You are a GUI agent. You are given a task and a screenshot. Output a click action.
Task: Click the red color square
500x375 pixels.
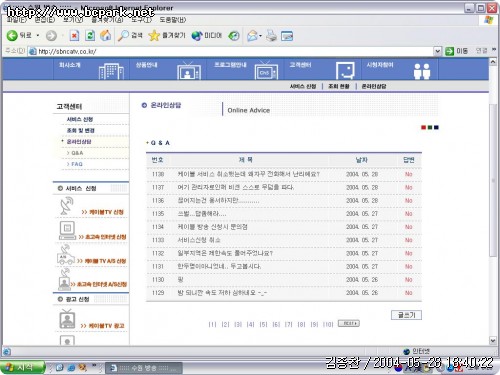(x=423, y=127)
